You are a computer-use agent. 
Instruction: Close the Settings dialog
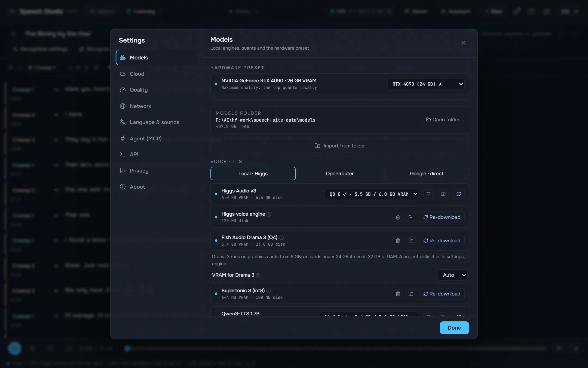click(x=463, y=43)
